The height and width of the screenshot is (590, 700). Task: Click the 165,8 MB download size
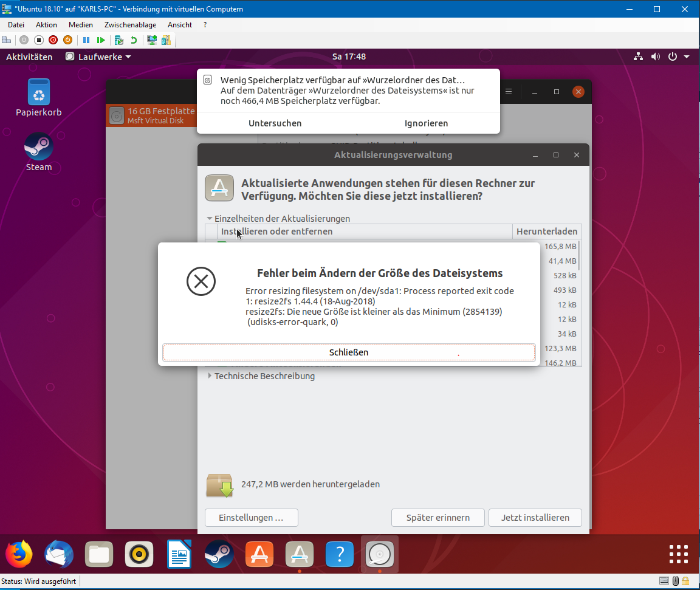(x=560, y=246)
